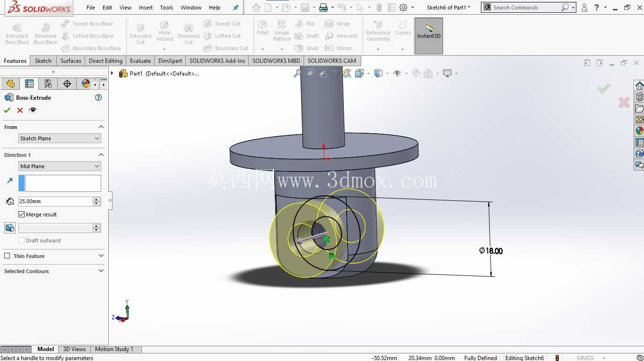Image resolution: width=644 pixels, height=361 pixels.
Task: Open DisplayManager color ball tab
Action: point(85,84)
